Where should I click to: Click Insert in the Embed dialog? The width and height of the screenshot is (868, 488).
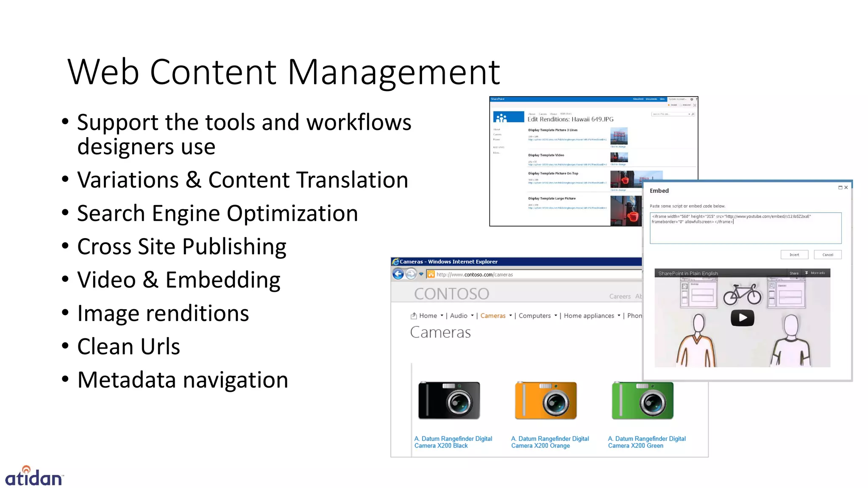[794, 255]
